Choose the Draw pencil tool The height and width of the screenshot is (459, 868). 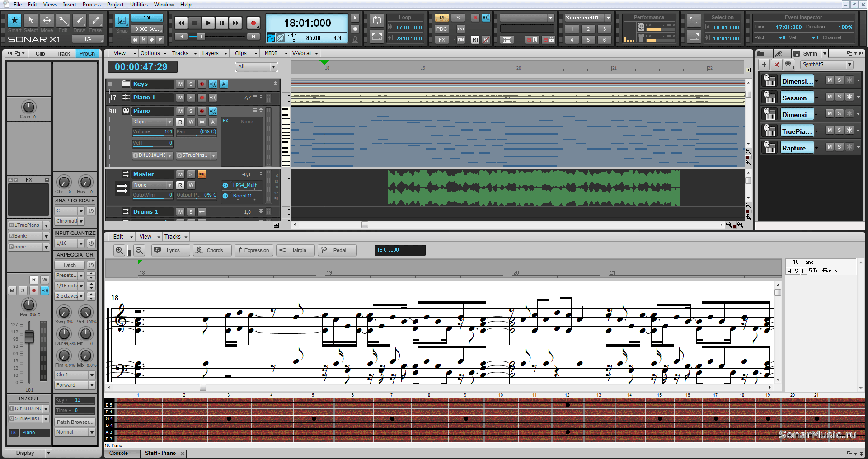pos(79,20)
